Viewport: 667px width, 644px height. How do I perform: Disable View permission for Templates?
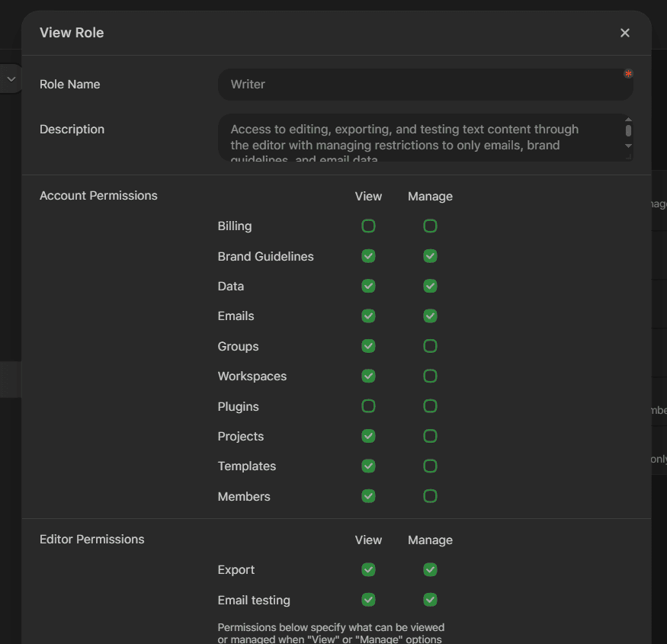(368, 466)
